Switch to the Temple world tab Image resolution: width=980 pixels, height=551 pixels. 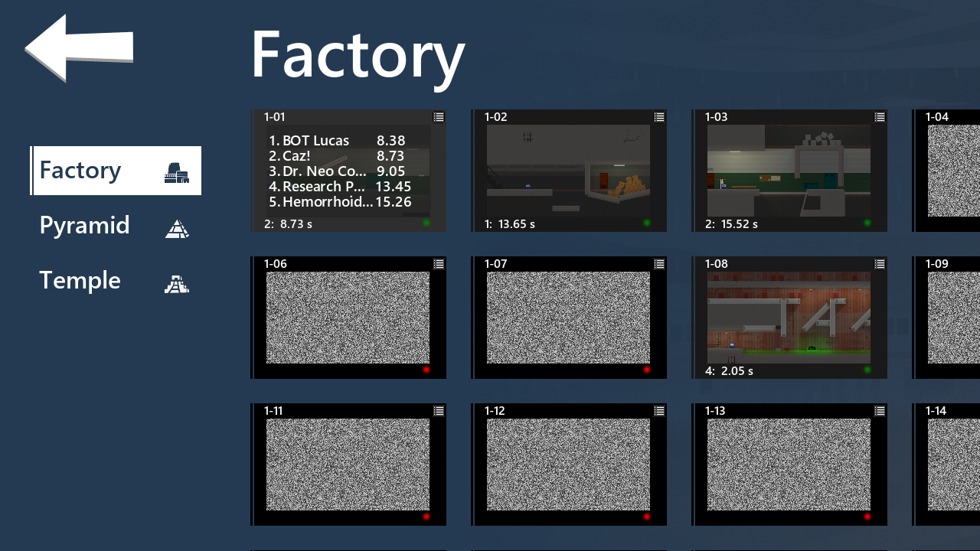(x=116, y=281)
